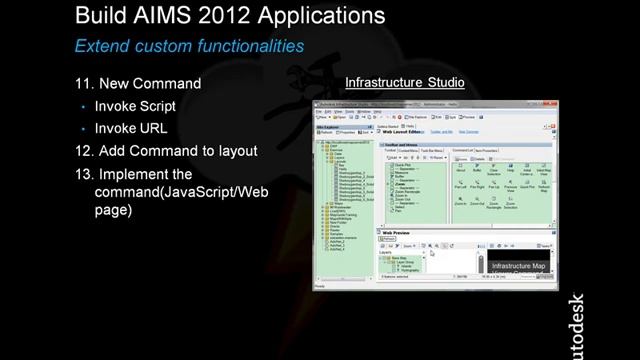This screenshot has width=640, height=360.
Task: Select the Task Bar Menu tab
Action: pos(432,151)
